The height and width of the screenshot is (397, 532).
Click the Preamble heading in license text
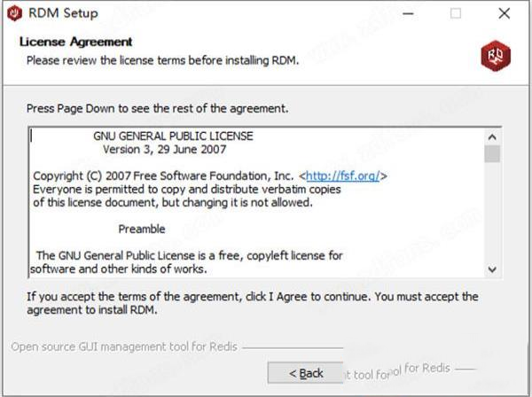click(142, 229)
